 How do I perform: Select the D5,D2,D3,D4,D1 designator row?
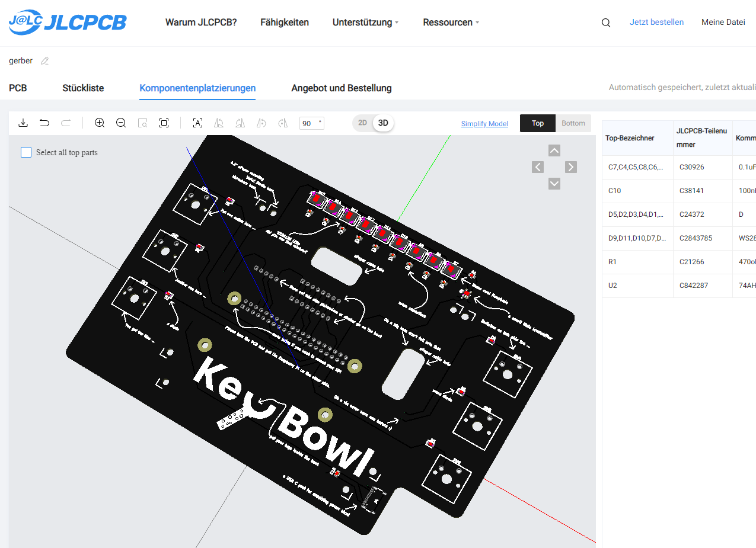pos(679,214)
